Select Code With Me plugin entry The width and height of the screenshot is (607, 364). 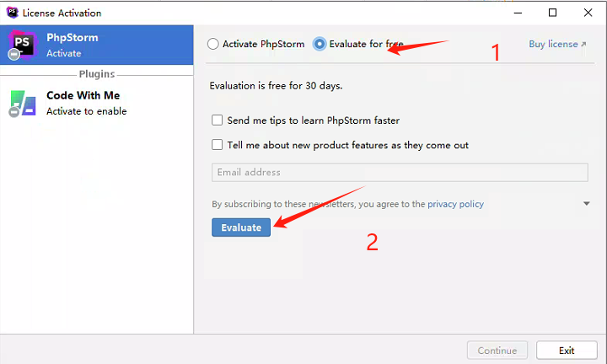97,104
